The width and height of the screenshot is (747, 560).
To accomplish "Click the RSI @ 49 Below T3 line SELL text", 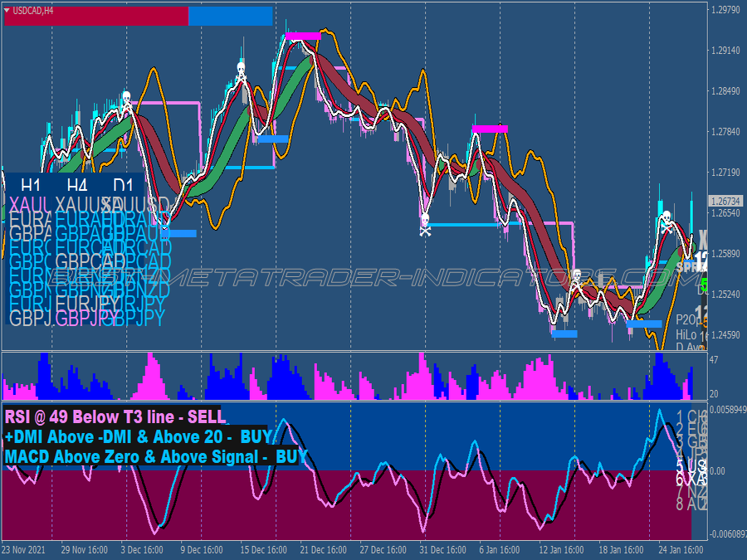I will pos(115,416).
